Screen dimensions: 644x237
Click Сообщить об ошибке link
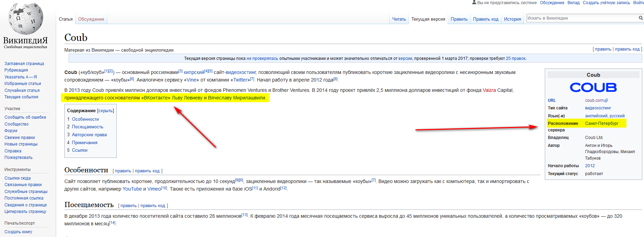click(25, 117)
